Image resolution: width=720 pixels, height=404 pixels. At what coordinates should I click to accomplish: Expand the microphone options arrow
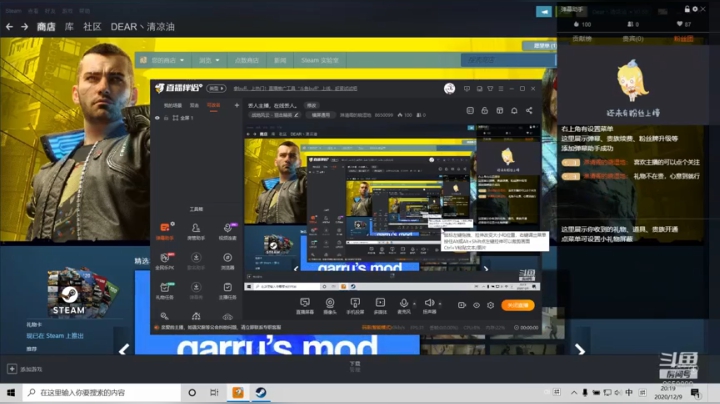click(415, 303)
